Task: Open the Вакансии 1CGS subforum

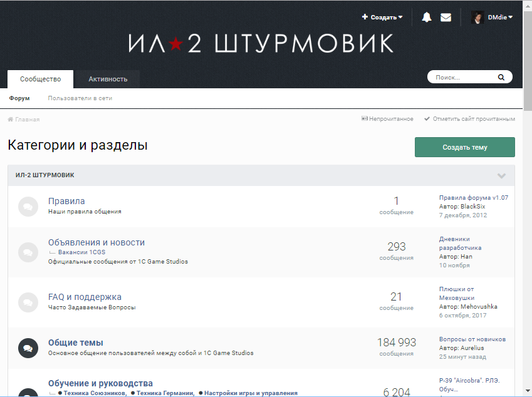Action: click(x=81, y=252)
